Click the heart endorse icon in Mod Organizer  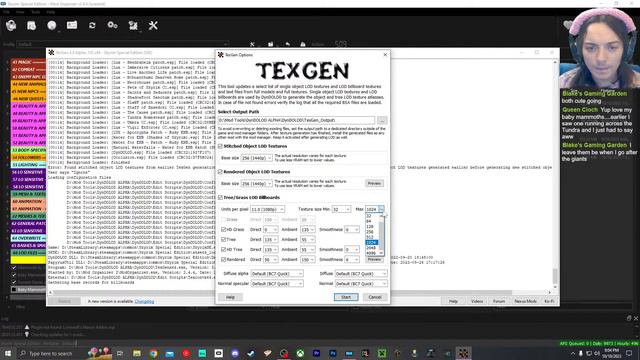[x=567, y=25]
